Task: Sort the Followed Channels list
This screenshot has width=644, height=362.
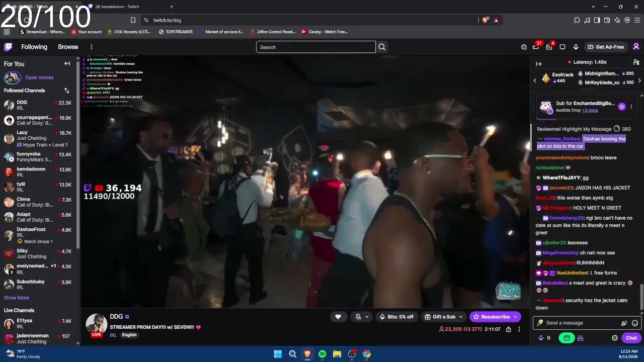Action: (x=66, y=90)
